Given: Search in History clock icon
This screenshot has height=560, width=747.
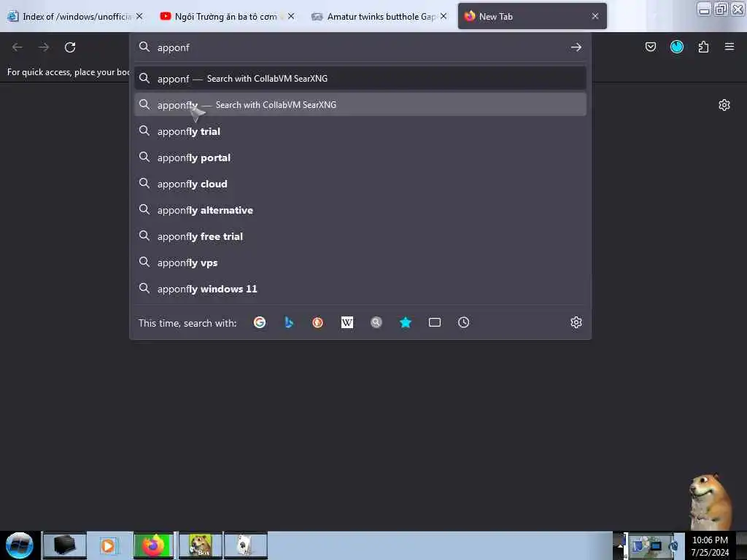Looking at the screenshot, I should (x=463, y=322).
